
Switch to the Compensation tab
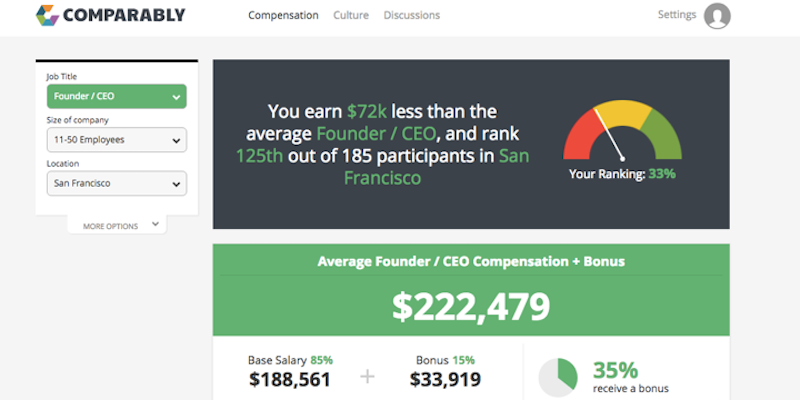(283, 16)
